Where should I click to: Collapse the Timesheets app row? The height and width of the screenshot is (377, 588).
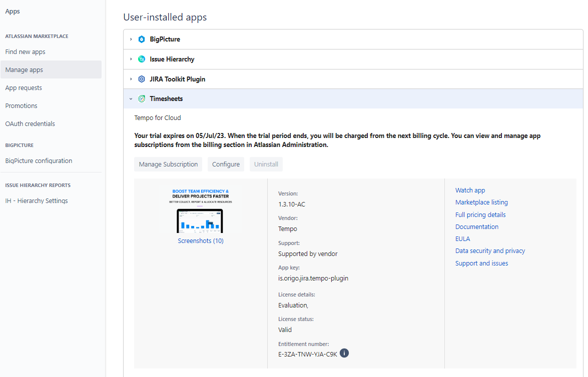[131, 99]
